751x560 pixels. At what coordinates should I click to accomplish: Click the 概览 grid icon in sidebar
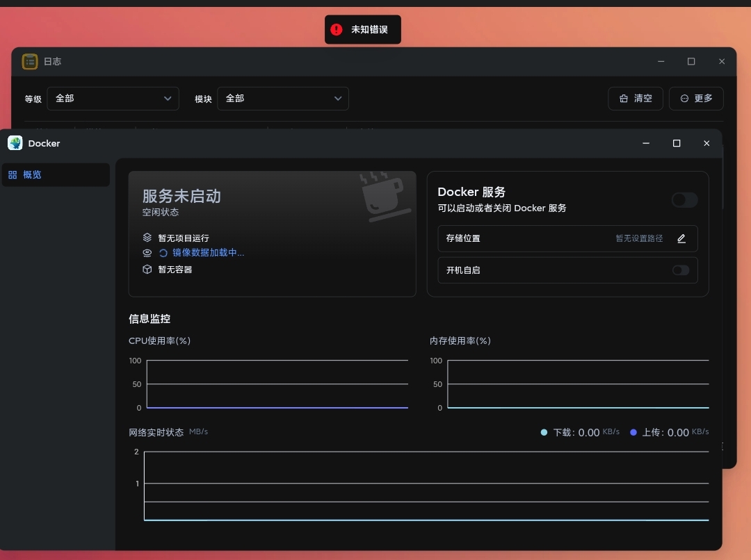coord(13,174)
